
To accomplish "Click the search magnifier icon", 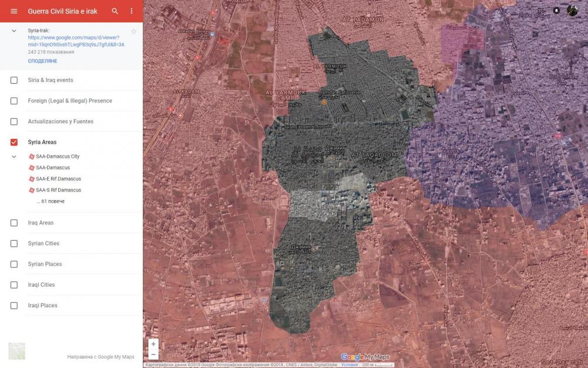I will pyautogui.click(x=115, y=11).
